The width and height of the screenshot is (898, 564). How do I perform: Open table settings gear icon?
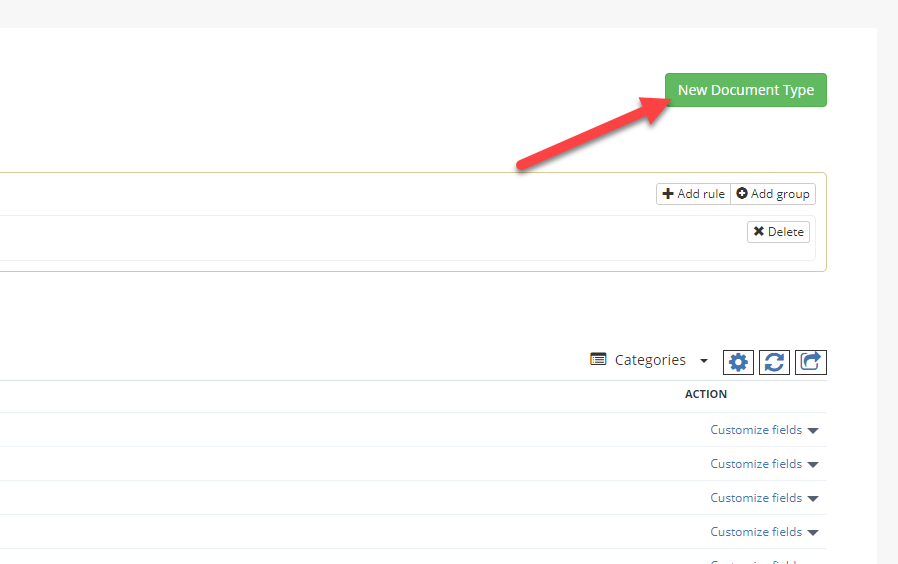(x=738, y=362)
